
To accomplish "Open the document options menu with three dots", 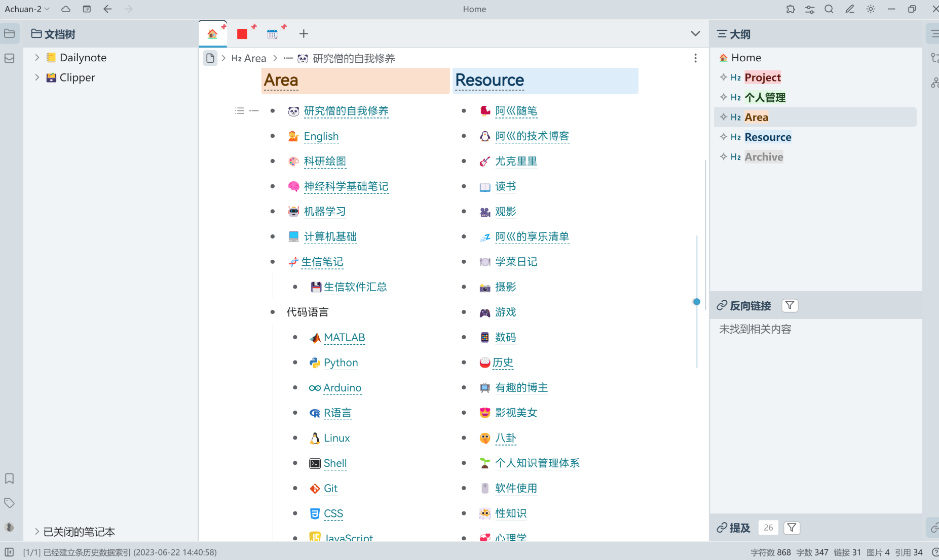I will pyautogui.click(x=695, y=58).
